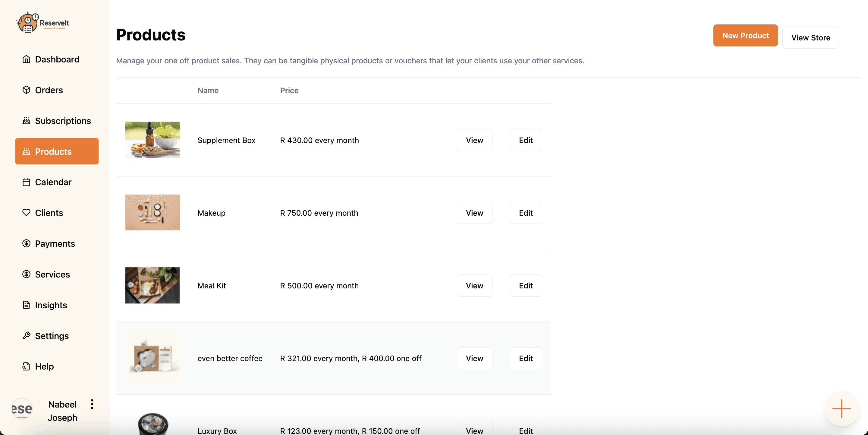Click price R 123.00 every month, R 150.00 one off

[350, 431]
